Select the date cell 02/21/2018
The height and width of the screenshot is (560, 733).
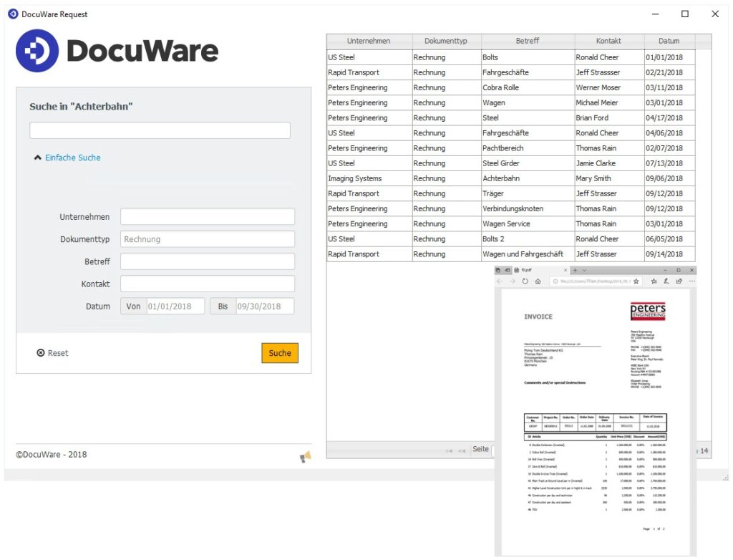point(669,72)
